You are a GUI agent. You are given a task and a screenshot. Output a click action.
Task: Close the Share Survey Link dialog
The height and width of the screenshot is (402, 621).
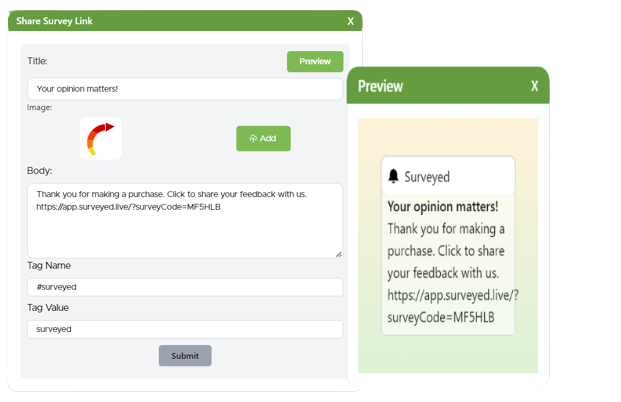click(x=350, y=21)
